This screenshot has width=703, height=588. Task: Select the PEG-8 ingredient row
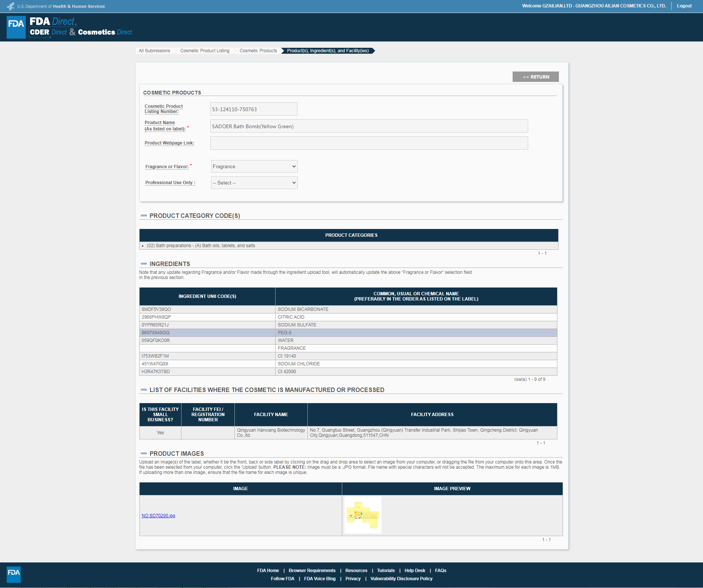348,333
